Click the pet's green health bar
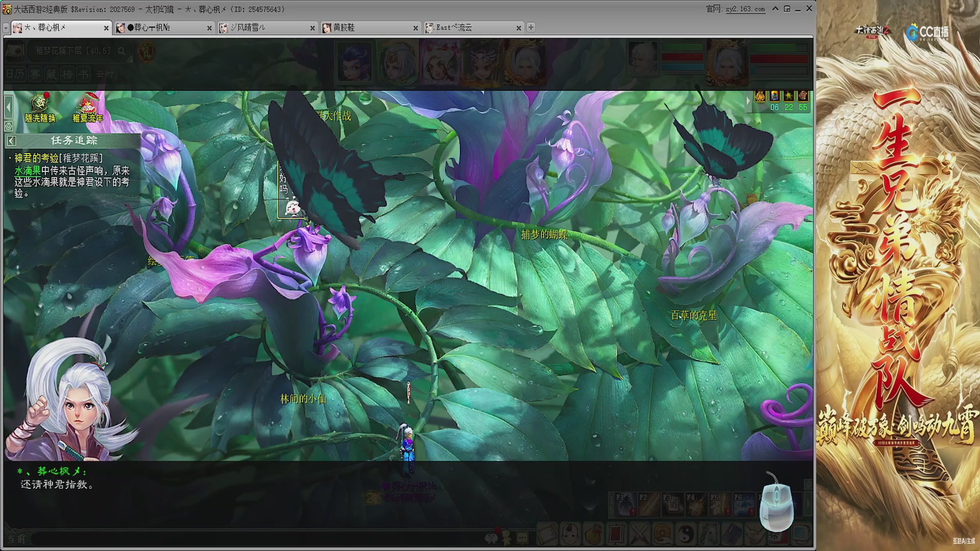The height and width of the screenshot is (551, 980). click(682, 47)
